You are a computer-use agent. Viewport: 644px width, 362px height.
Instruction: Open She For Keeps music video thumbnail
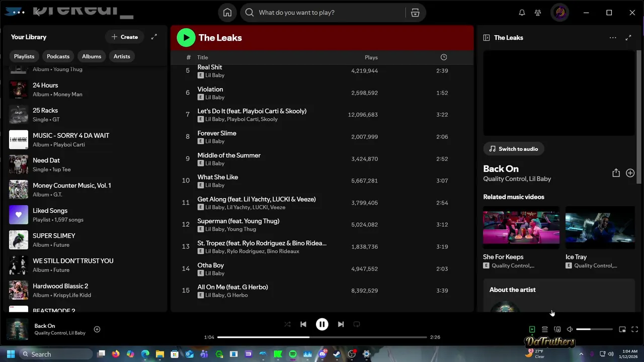point(521,227)
